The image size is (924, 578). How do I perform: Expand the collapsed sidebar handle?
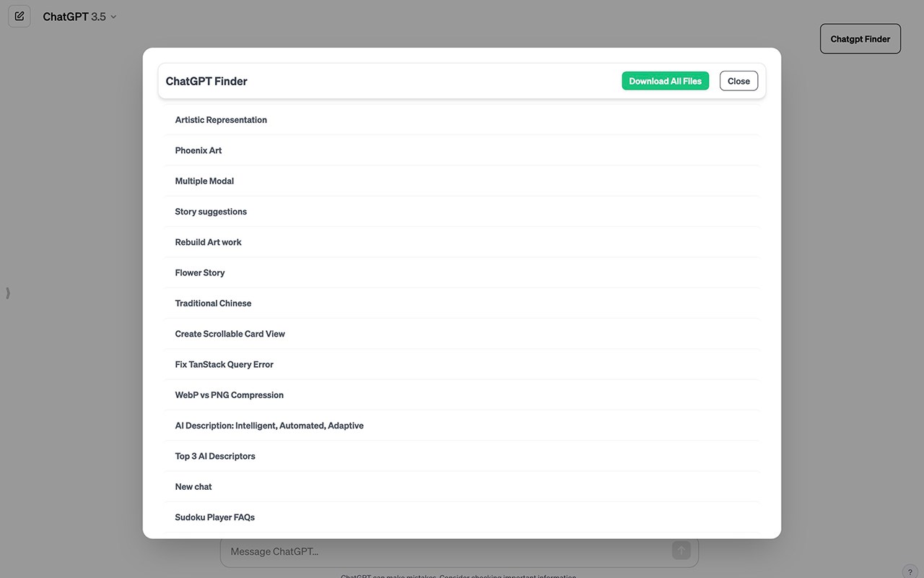click(x=8, y=293)
